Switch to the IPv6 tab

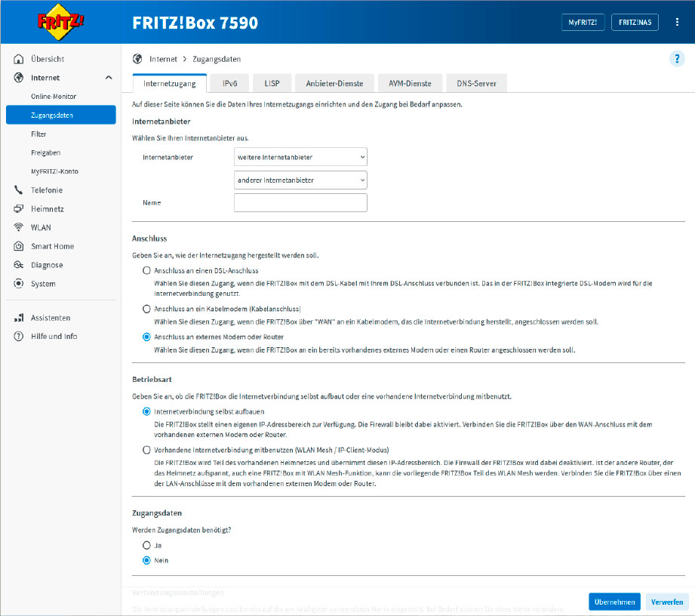pos(229,83)
